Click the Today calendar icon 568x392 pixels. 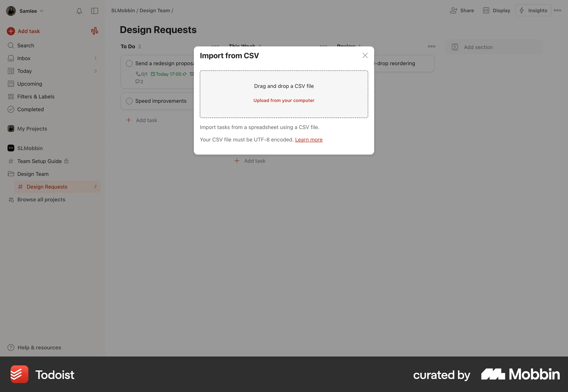point(11,71)
